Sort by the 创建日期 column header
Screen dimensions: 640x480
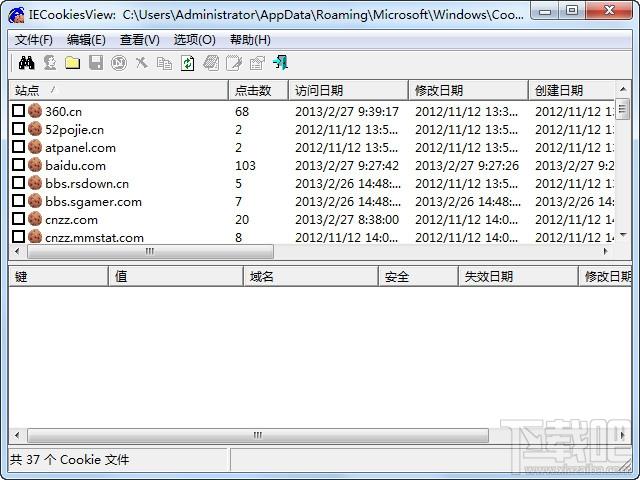click(x=571, y=90)
